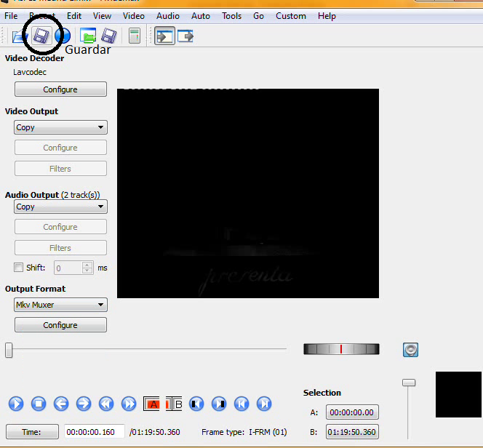
Task: Click the Lavcodec decoder label
Action: (30, 72)
